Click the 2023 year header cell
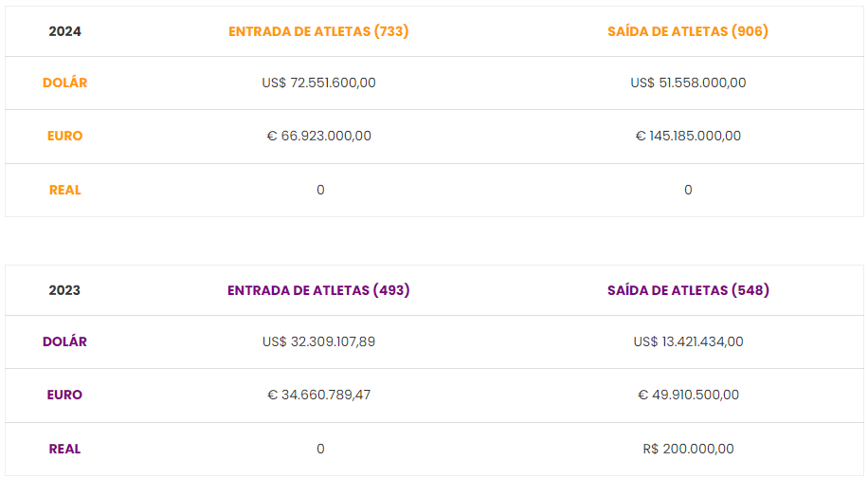The image size is (868, 479). click(64, 290)
